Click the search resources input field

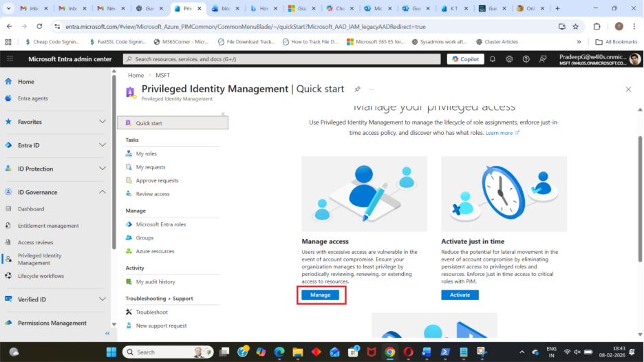(282, 59)
